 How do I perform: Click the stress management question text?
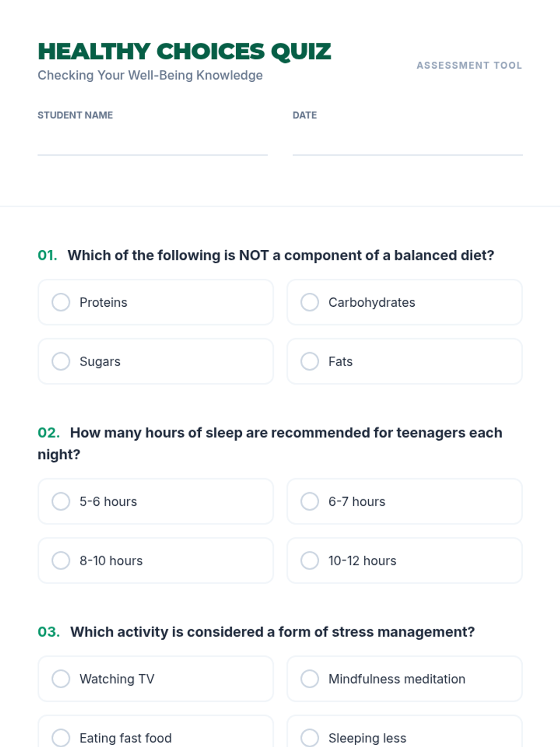272,632
